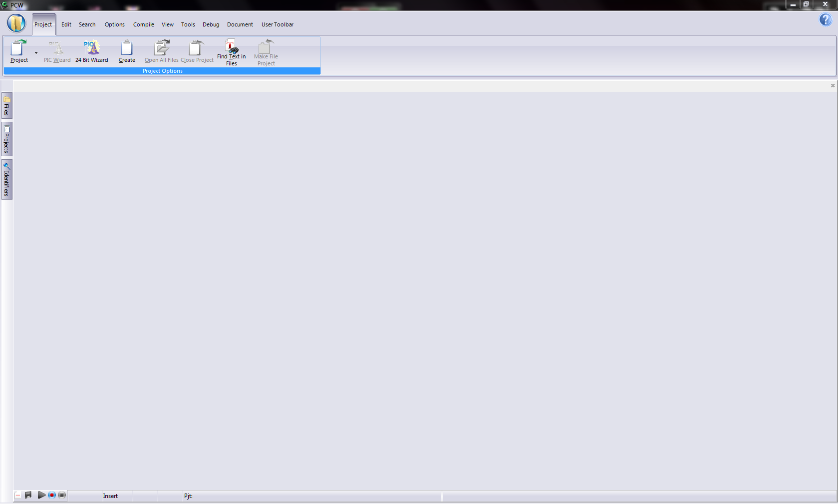Screen dimensions: 838x504
Task: Expand the Files side panel
Action: (x=7, y=105)
